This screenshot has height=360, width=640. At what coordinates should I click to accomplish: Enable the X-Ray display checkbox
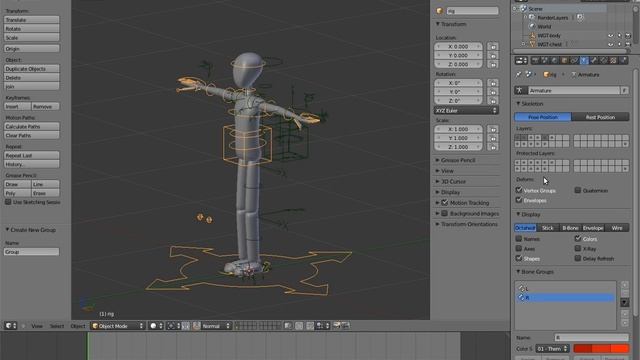pyautogui.click(x=578, y=248)
